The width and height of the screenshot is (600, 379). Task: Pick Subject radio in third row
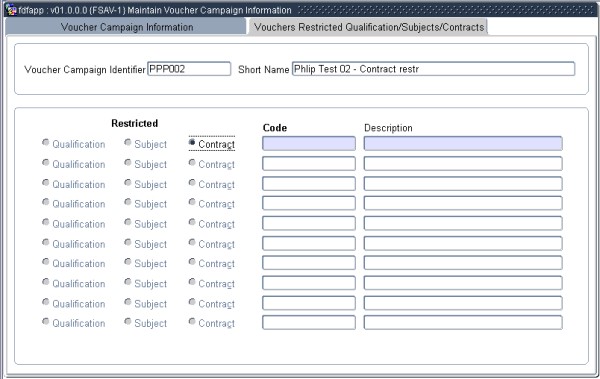pos(128,182)
